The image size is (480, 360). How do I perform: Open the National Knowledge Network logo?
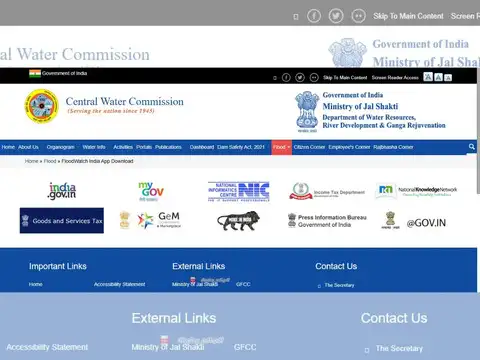pos(416,191)
